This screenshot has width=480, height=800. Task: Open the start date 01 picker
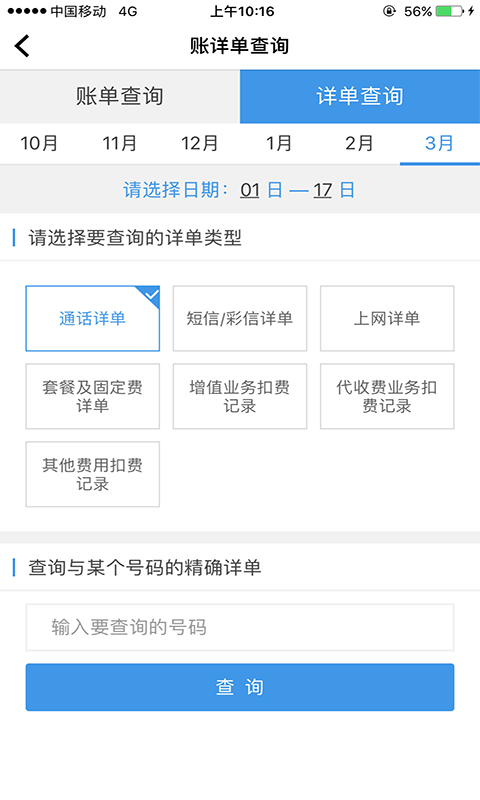point(250,190)
